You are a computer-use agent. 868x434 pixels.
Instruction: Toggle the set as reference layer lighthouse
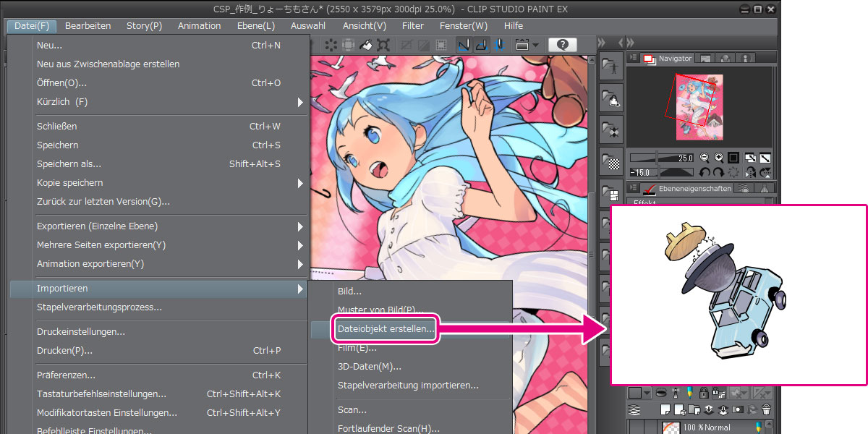pyautogui.click(x=676, y=393)
